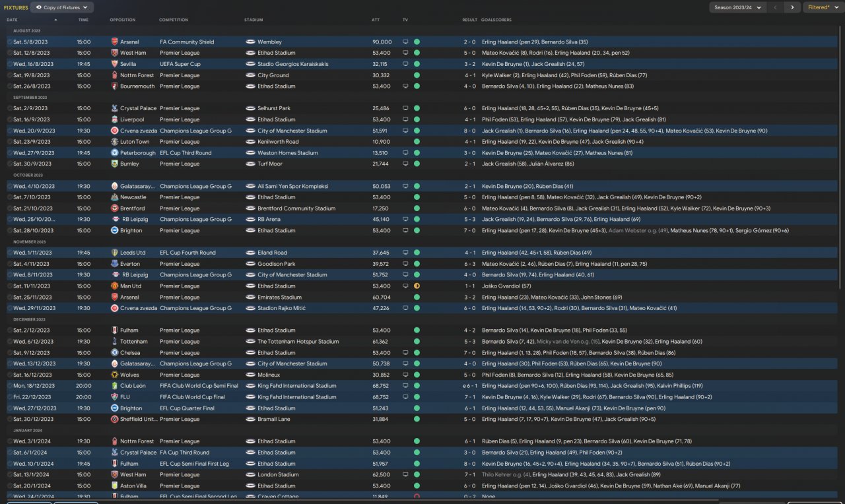
Task: Click the TV icon in the Sevilla row
Action: (406, 64)
